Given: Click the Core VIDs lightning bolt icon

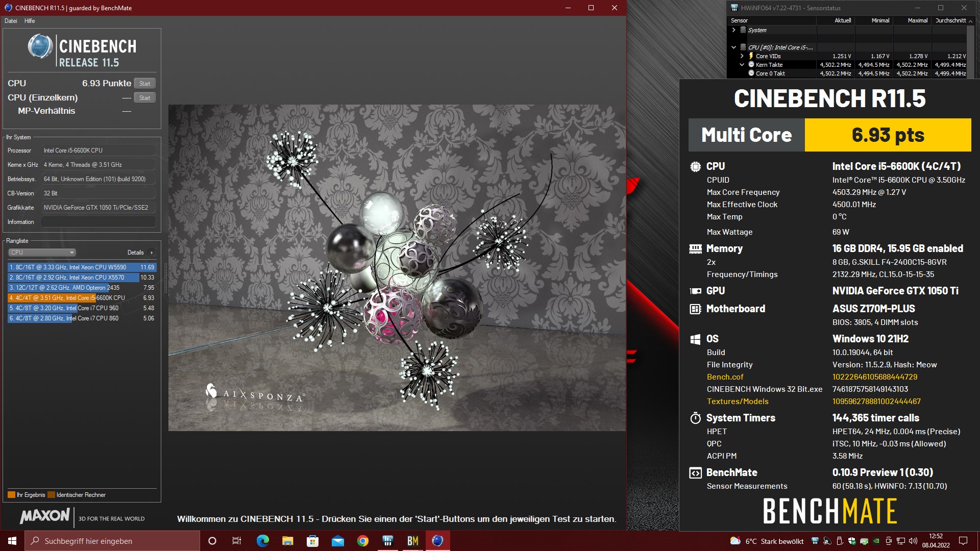Looking at the screenshot, I should (751, 56).
